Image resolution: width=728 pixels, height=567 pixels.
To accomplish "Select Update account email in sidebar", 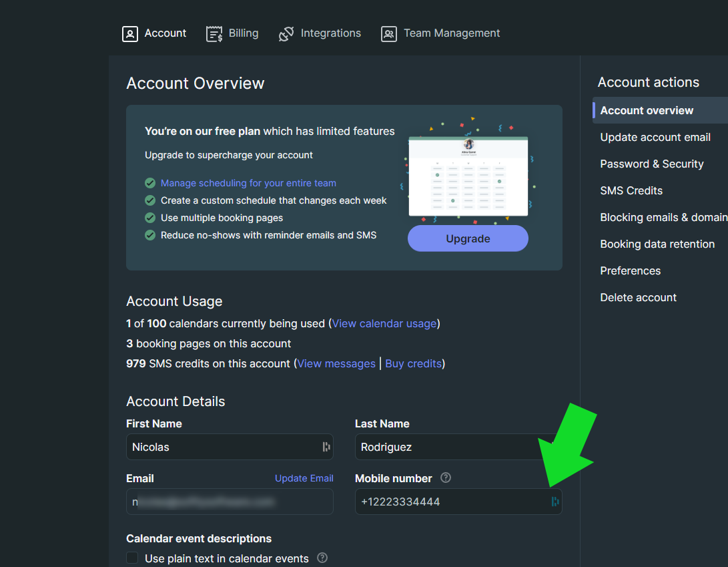I will (x=655, y=137).
